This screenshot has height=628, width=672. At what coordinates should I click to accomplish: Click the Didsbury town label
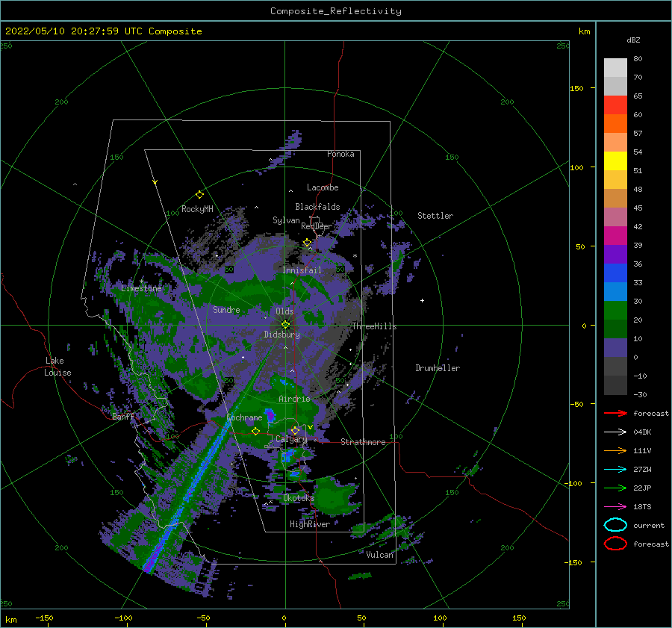click(282, 335)
